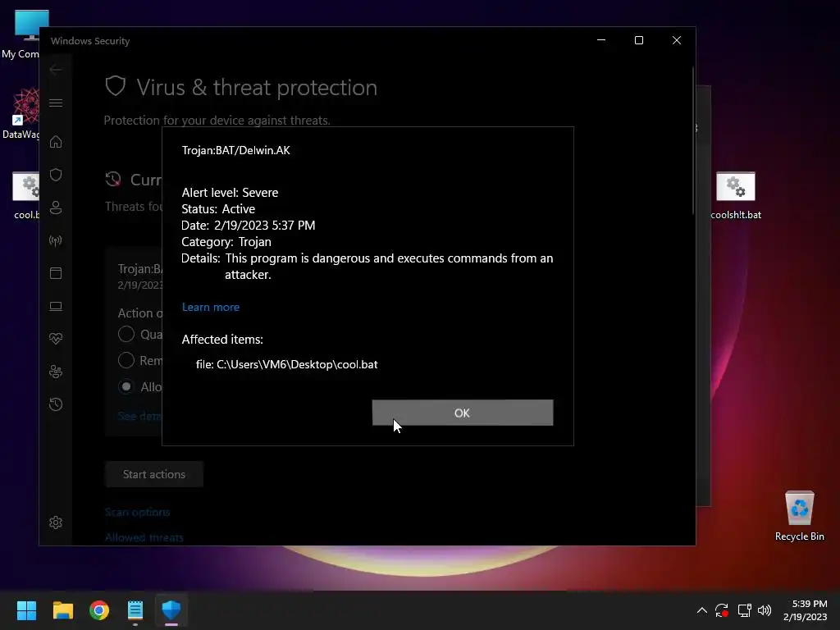
Task: Open the network tray icon
Action: pos(744,610)
